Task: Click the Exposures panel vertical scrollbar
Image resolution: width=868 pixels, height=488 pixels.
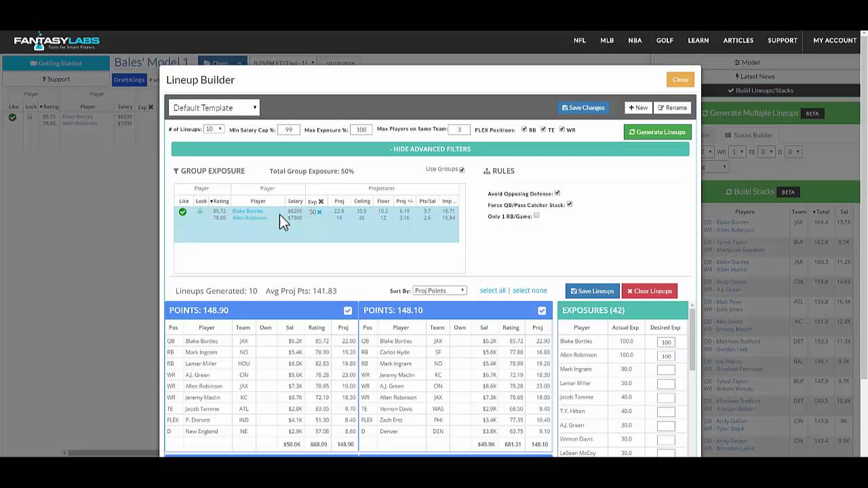Action: point(692,339)
